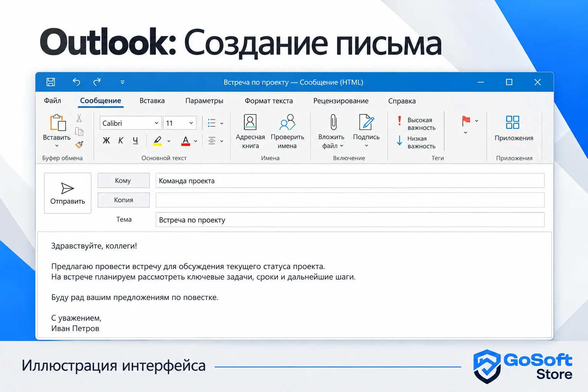Set High Importance (Высокая важность)
The width and height of the screenshot is (588, 392).
416,124
